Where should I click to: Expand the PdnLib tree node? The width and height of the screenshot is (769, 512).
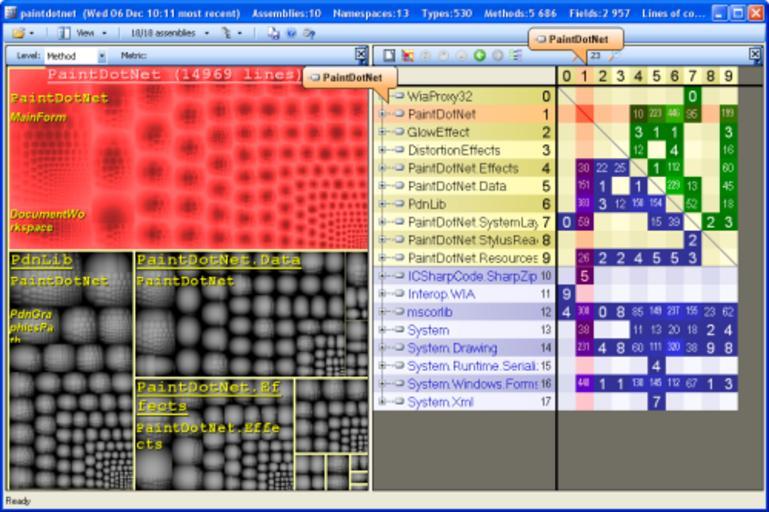[x=382, y=204]
